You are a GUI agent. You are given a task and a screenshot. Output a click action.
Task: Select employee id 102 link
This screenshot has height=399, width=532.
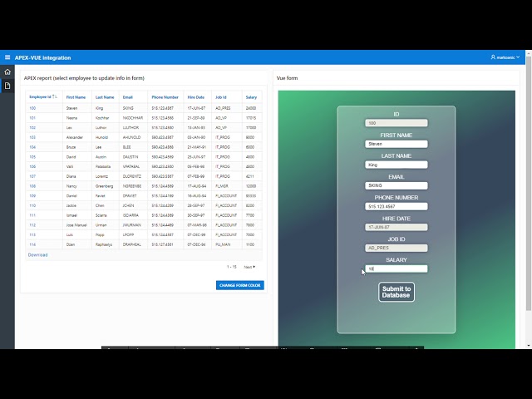32,128
